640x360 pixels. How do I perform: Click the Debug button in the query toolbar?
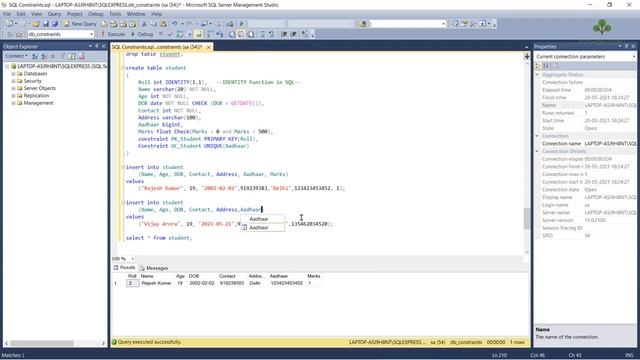(142, 34)
